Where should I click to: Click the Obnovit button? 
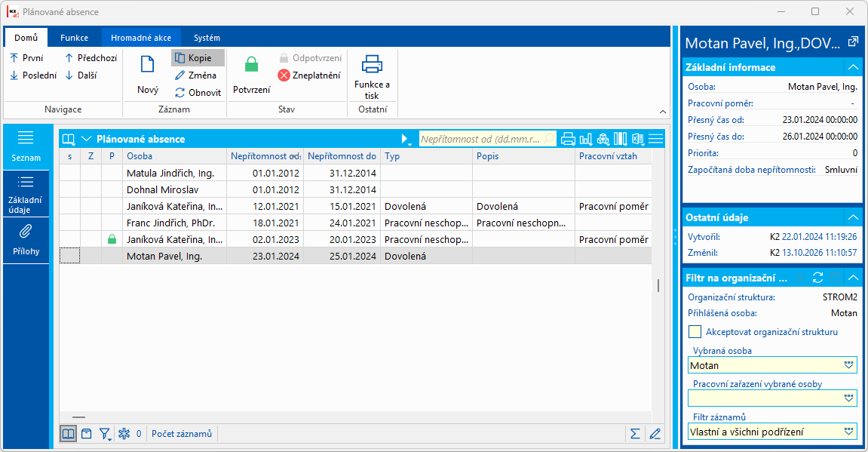click(x=198, y=93)
